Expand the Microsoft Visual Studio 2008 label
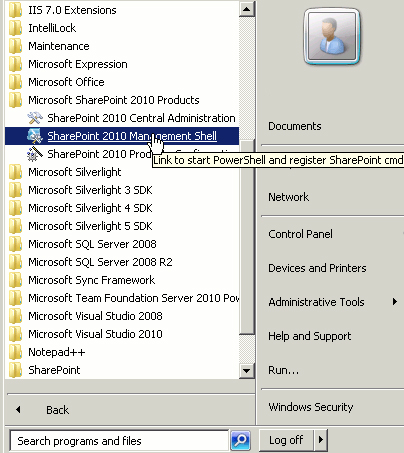 click(95, 316)
